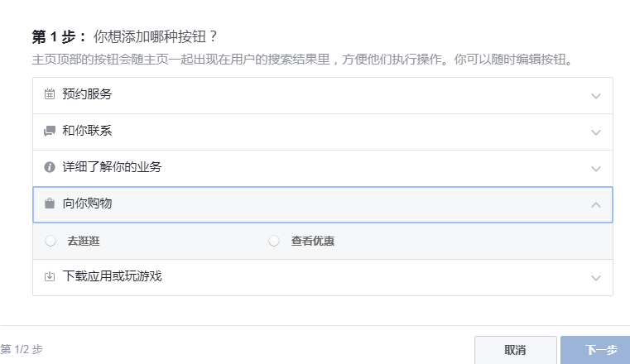Screen dimensions: 630x364
Task: Open the 和你联系 option row
Action: click(x=323, y=132)
